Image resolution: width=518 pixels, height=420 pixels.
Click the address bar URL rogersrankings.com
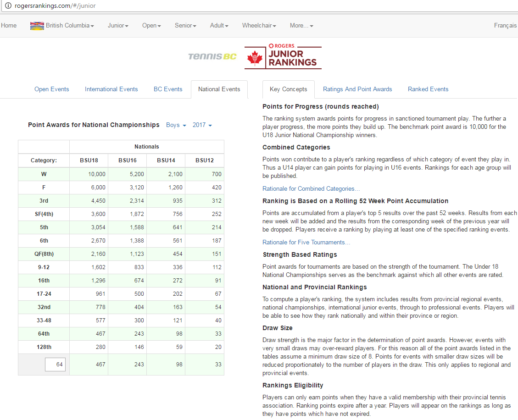pos(55,6)
